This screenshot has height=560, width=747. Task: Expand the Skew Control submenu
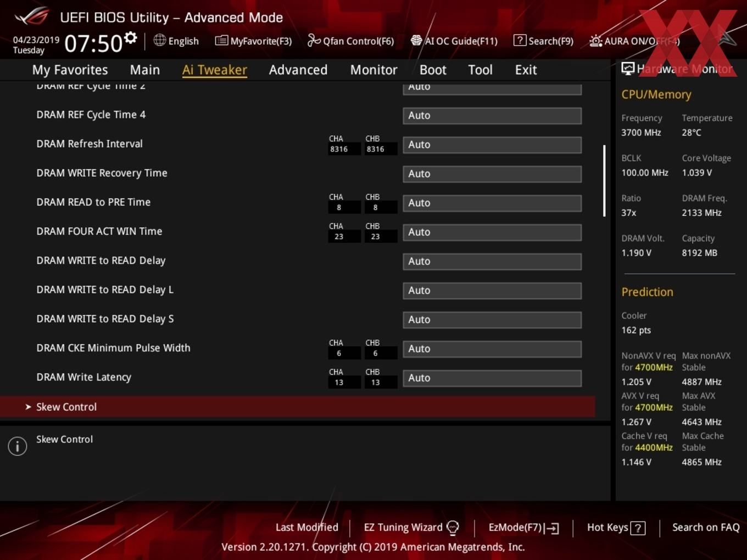(298, 407)
